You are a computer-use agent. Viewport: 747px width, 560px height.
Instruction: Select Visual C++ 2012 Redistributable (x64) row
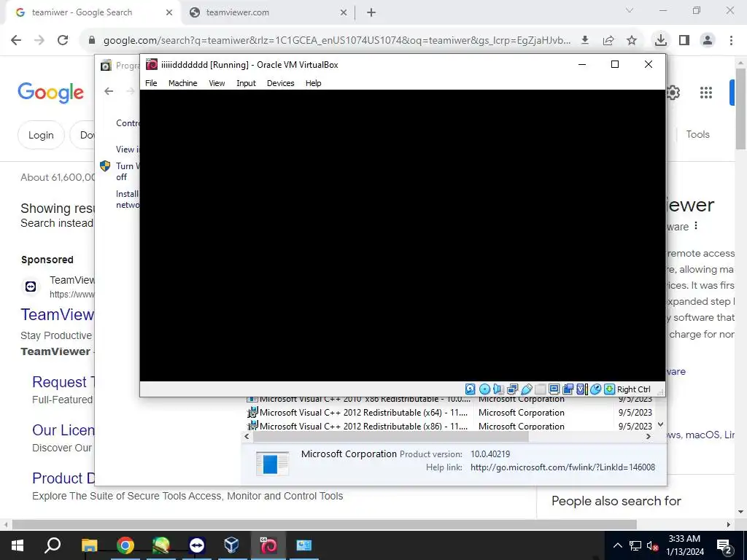(449, 413)
